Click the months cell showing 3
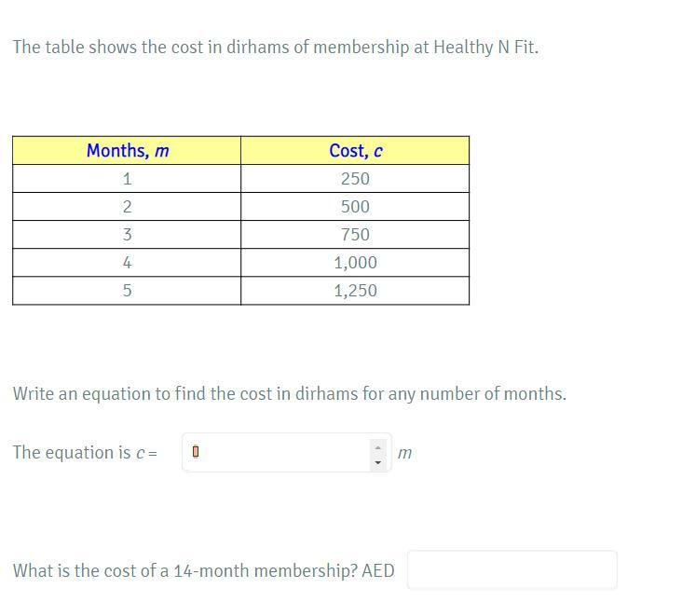Image resolution: width=696 pixels, height=616 pixels. point(127,235)
